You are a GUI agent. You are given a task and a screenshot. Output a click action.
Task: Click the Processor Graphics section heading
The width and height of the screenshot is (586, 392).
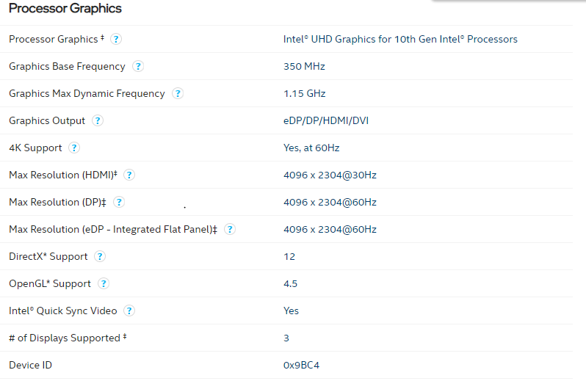tap(65, 9)
